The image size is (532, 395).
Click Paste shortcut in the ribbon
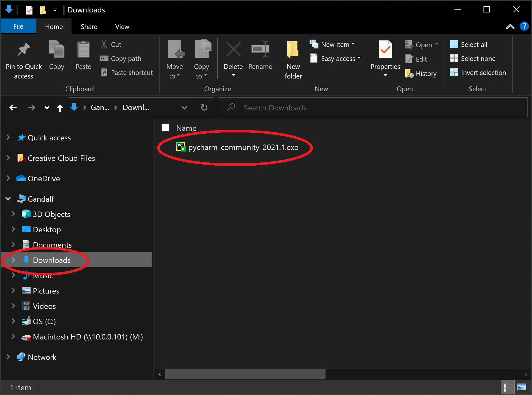[127, 72]
